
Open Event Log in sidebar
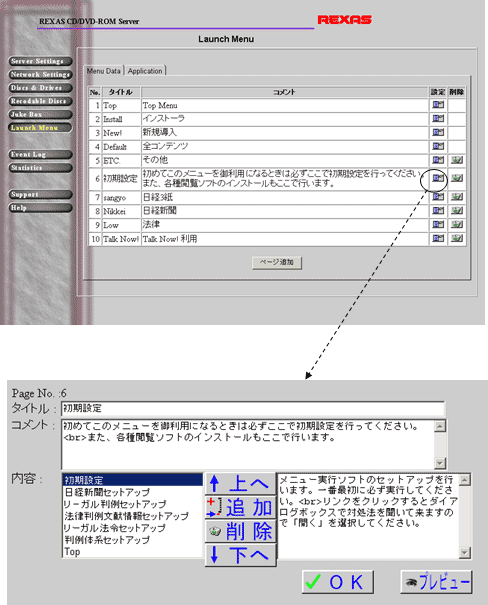40,155
